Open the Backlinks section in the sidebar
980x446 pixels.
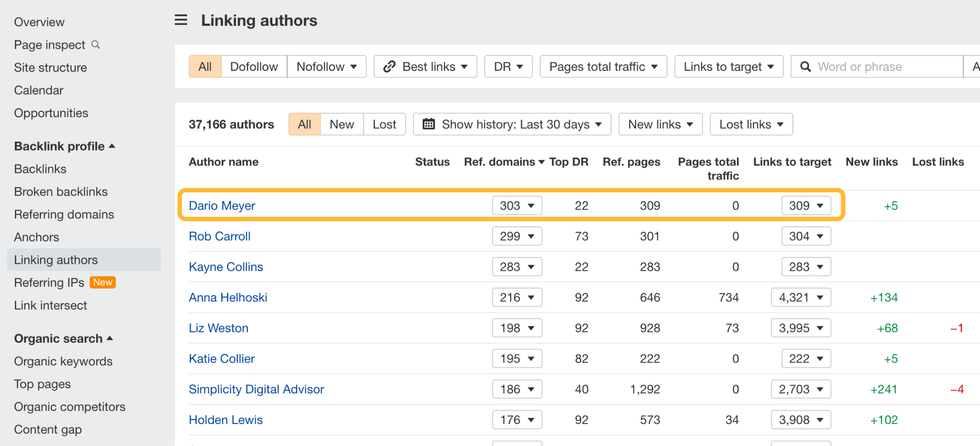click(x=40, y=168)
